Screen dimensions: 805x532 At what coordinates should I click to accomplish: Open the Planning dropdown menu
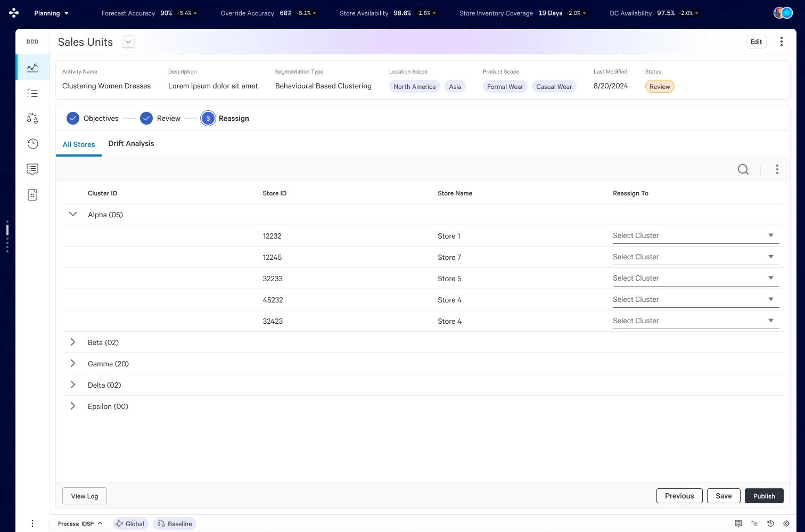(x=51, y=13)
